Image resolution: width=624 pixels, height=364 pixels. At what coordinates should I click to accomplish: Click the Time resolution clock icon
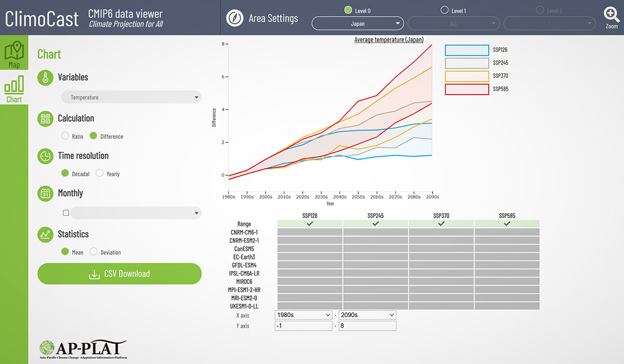[x=45, y=156]
